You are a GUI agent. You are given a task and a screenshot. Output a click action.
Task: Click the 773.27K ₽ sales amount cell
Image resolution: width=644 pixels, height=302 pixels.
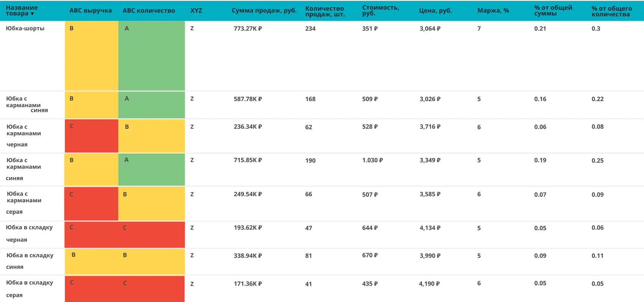coord(248,28)
